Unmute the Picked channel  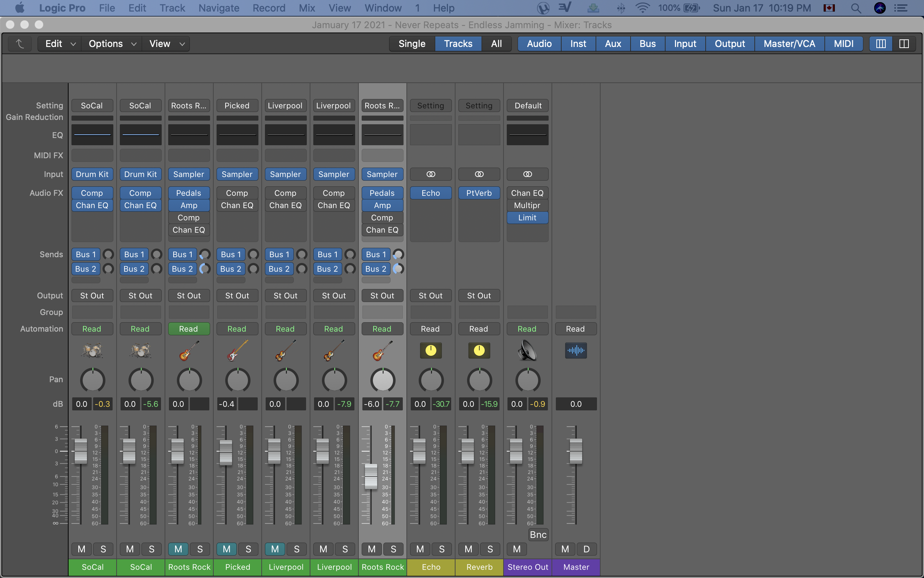click(x=226, y=549)
